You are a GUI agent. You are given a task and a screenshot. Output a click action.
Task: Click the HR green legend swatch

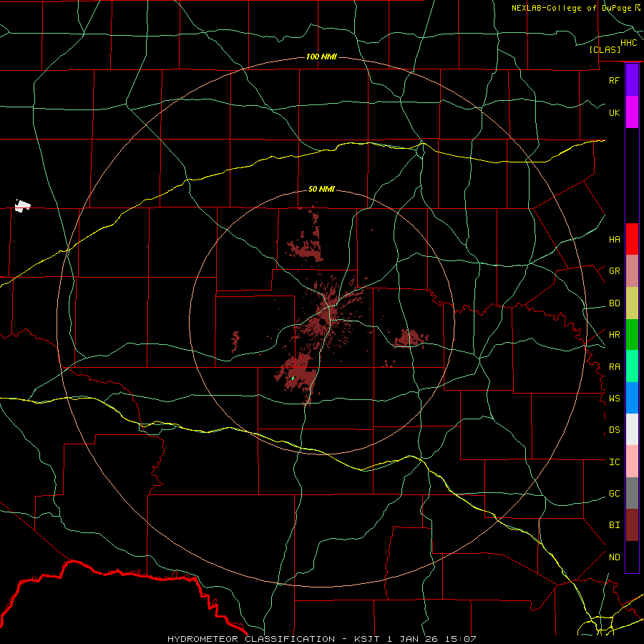(632, 334)
